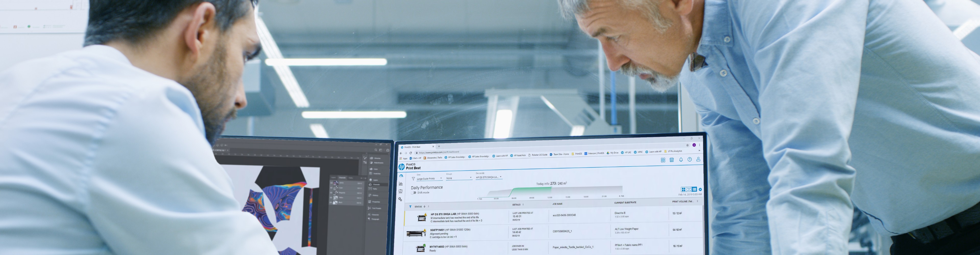Screen dimensions: 980x255
Task: Toggle visibility of the CMYK composite channel
Action: (331, 183)
